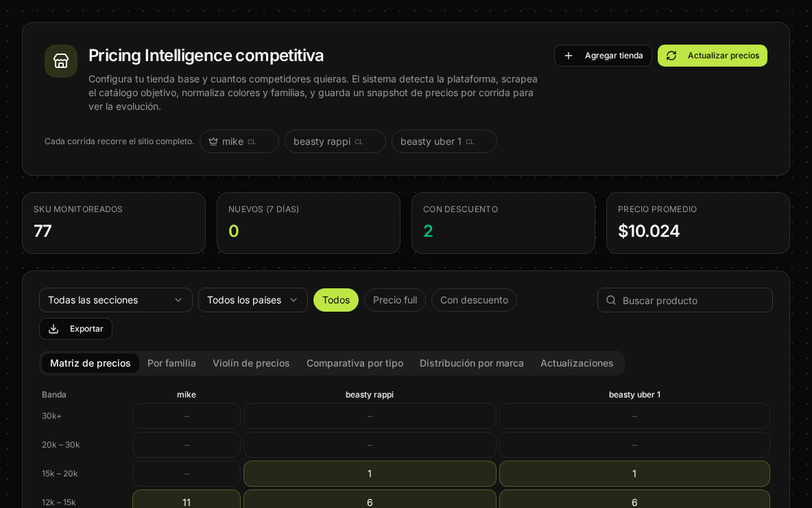Viewport: 812px width, 508px height.
Task: Click the Con descuento stat card showing 2
Action: 503,223
